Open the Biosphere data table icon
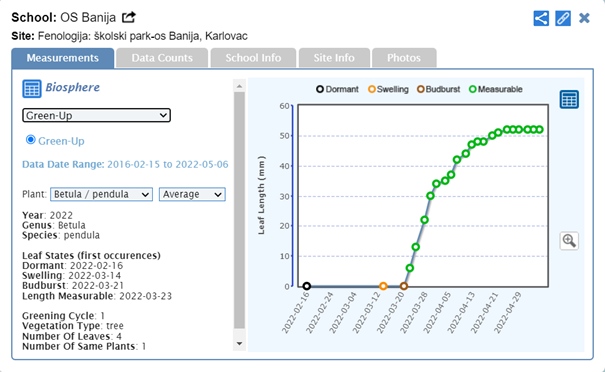Viewport: 605px width, 372px height. click(32, 89)
